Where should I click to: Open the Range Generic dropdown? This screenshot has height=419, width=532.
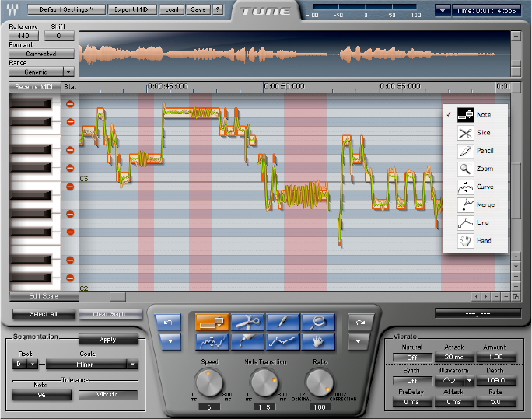(41, 71)
